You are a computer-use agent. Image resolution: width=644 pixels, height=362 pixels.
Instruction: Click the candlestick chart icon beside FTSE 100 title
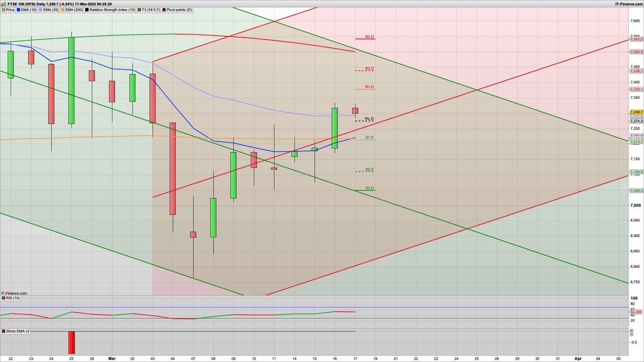click(x=4, y=4)
